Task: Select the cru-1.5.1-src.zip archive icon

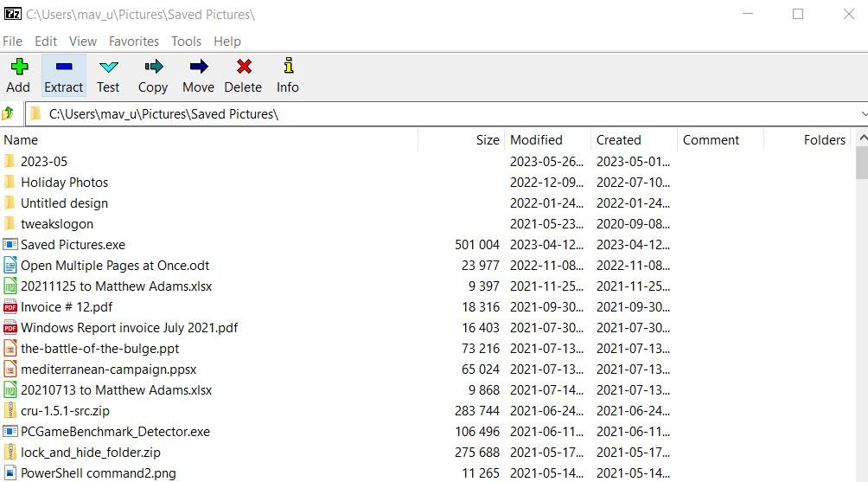Action: [x=10, y=410]
